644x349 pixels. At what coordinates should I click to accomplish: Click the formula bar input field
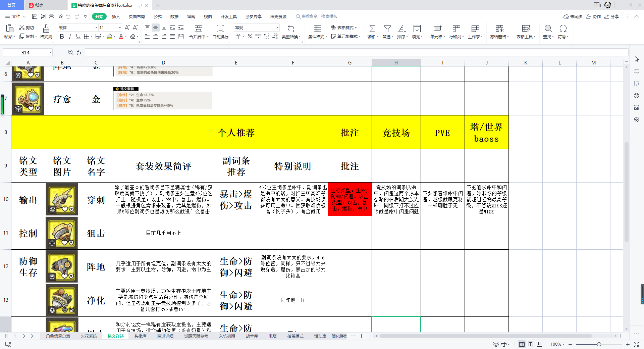click(x=356, y=52)
